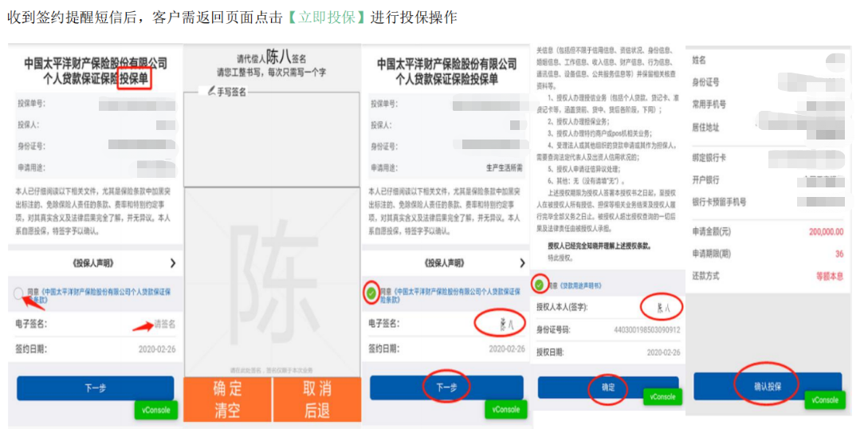Open the 《贷款用途声明书》 link
The height and width of the screenshot is (429, 868).
click(x=579, y=285)
